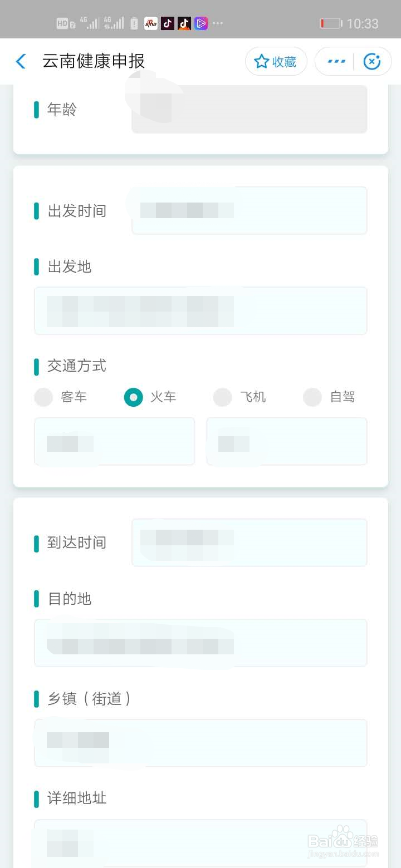Screen dimensions: 401x868
Task: Tap the purple video app status icon
Action: 201,23
